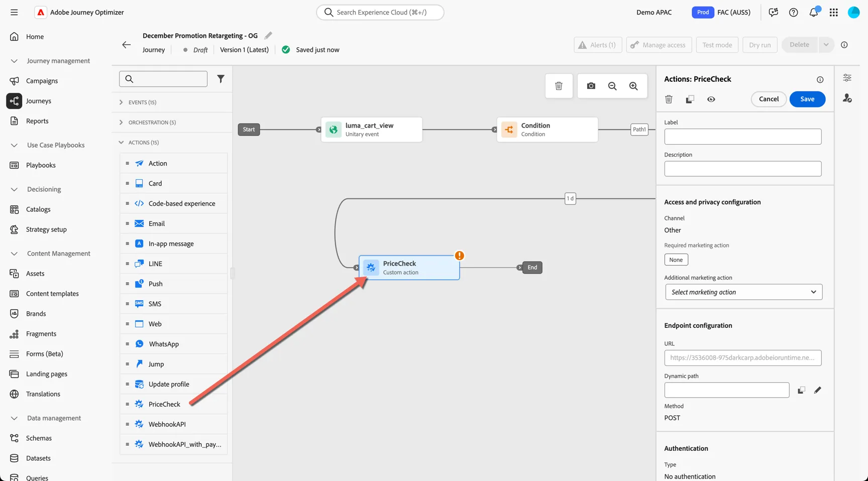This screenshot has width=868, height=481.
Task: Open the filter for the activity palette
Action: click(x=221, y=79)
